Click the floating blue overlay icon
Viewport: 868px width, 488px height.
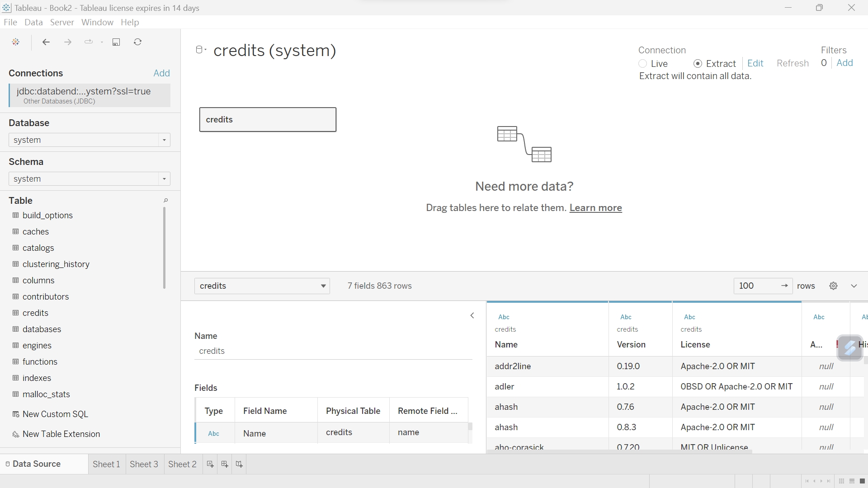click(850, 347)
